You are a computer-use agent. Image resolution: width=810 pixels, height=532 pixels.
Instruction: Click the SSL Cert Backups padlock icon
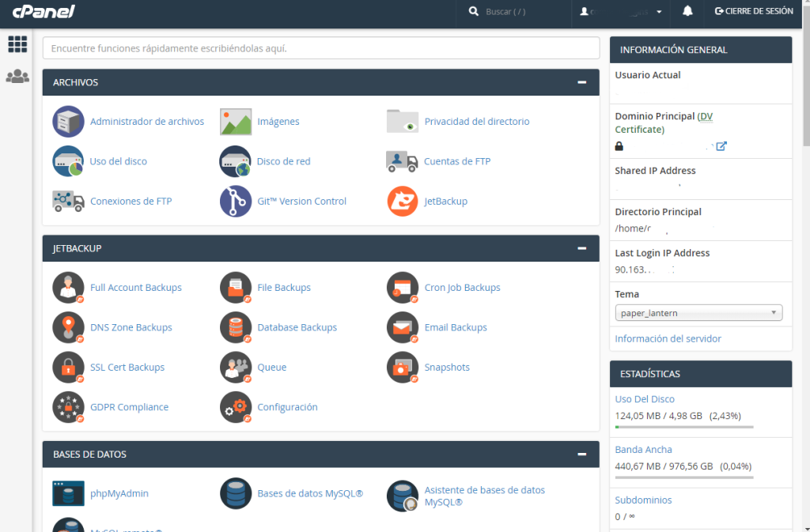68,367
